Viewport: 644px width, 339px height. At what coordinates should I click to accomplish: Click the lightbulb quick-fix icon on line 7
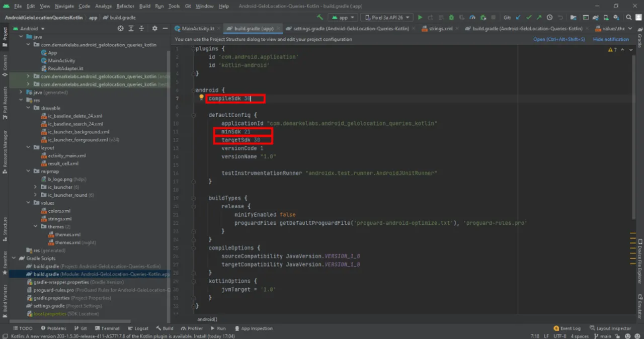click(201, 98)
